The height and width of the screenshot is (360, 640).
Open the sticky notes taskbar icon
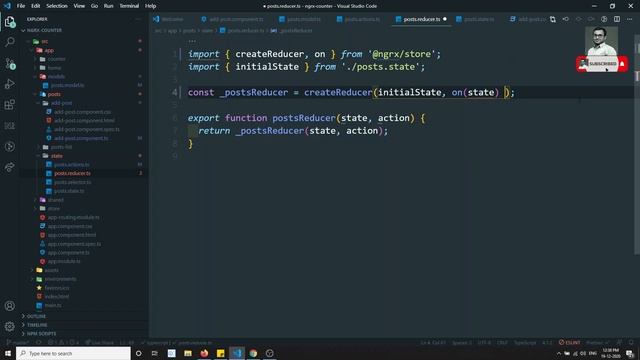tap(220, 353)
